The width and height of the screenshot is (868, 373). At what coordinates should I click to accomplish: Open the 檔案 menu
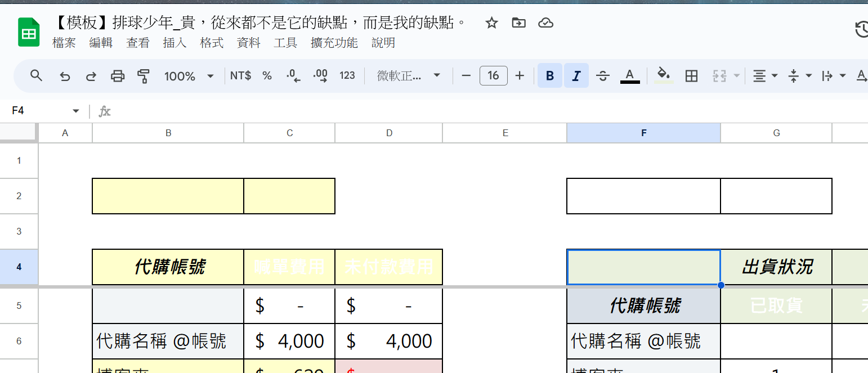point(64,43)
